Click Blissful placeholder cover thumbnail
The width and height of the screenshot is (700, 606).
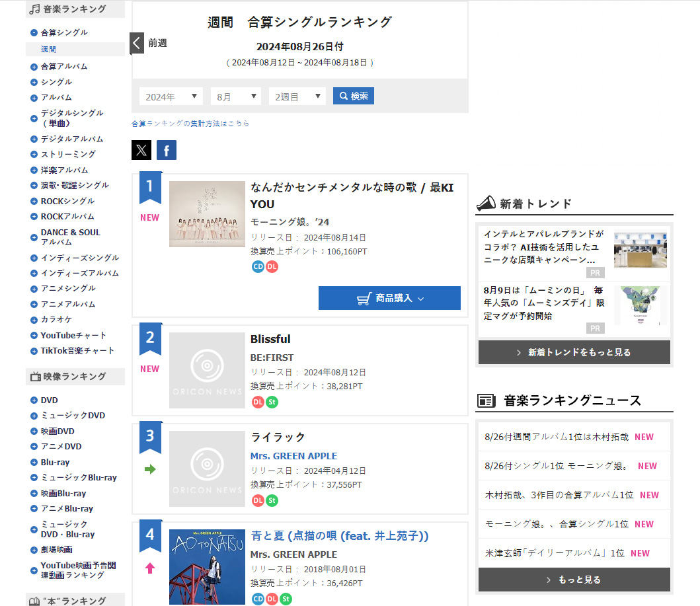point(207,370)
